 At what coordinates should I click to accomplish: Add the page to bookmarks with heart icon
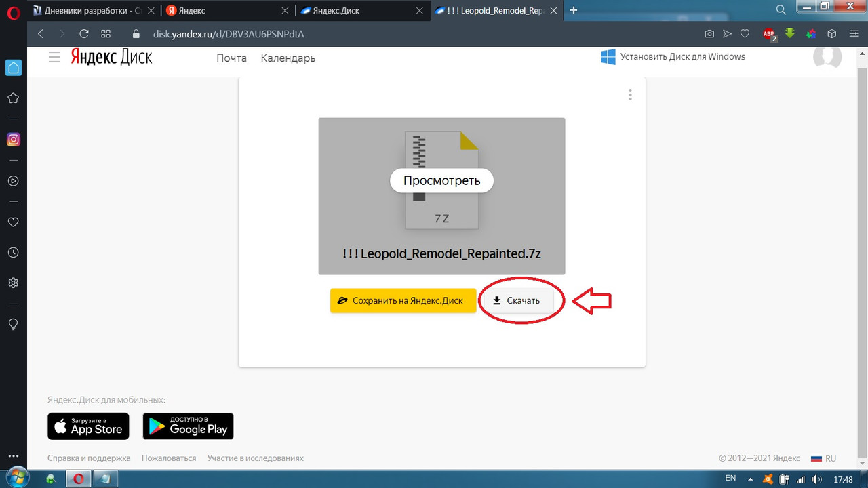745,33
